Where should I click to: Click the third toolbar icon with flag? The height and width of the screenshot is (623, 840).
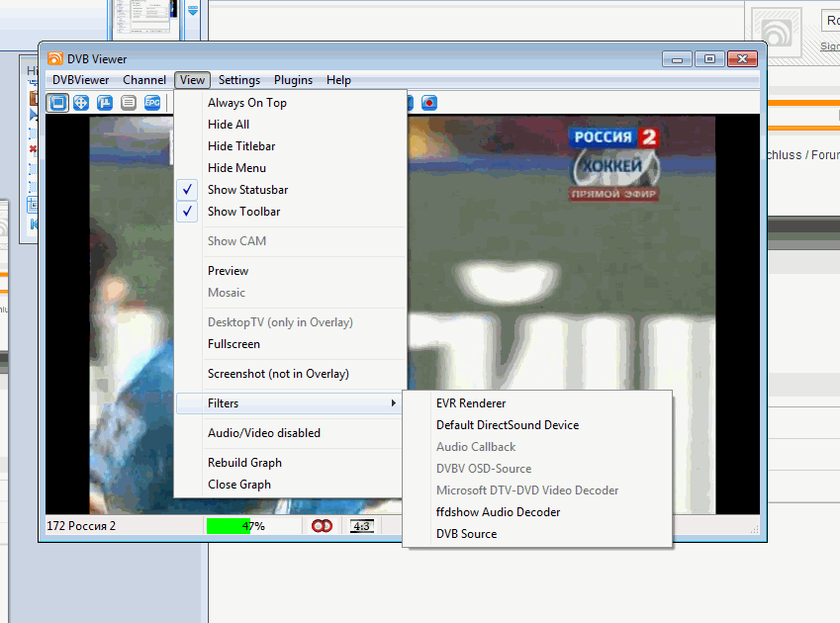[x=105, y=102]
